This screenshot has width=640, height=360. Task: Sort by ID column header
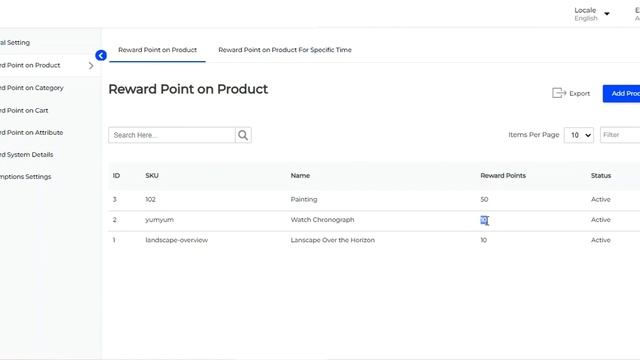point(116,176)
